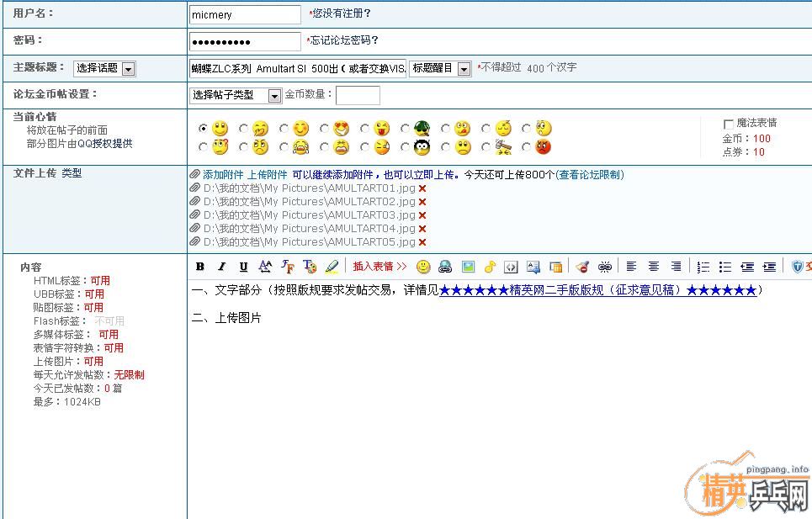
Task: Insert smiley face from editor toolbar
Action: (423, 267)
